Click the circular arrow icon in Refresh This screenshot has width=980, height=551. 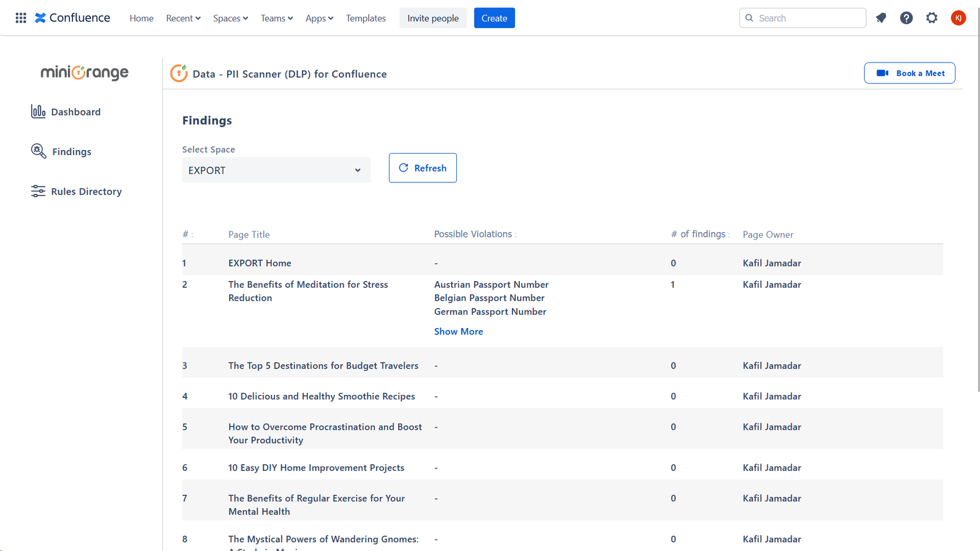[404, 168]
